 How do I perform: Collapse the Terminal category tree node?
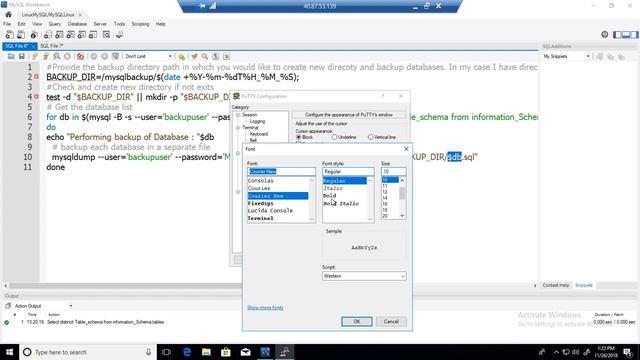(238, 128)
